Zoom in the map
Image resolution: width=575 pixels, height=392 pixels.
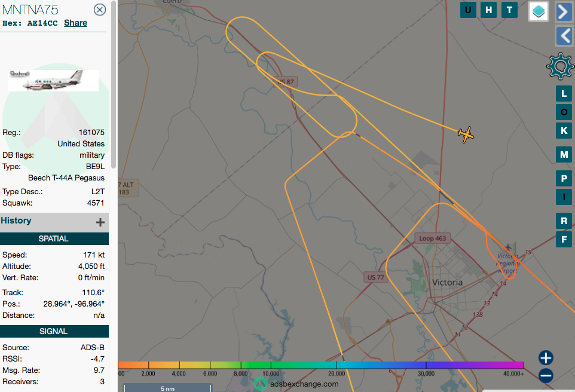coord(546,358)
